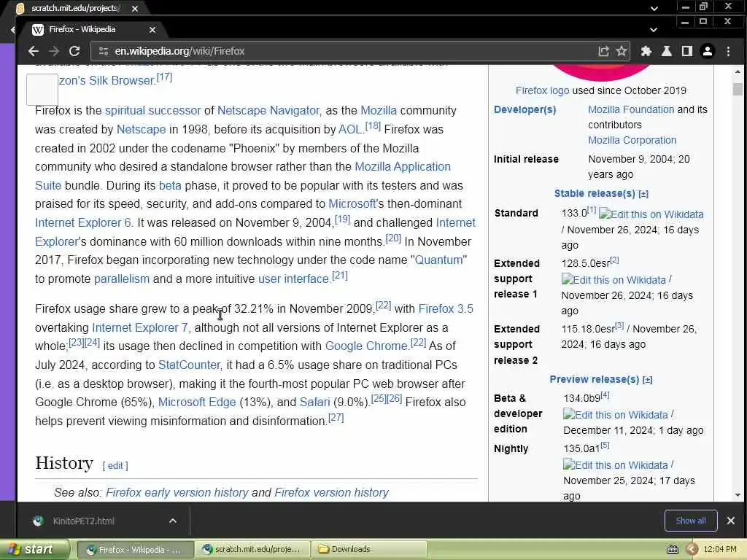The image size is (747, 560).
Task: Open Downloads folder taskbar item
Action: (369, 550)
